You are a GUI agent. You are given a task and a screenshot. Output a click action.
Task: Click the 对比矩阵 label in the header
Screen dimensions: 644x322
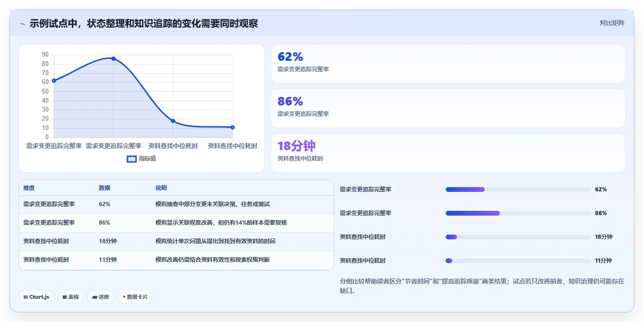point(612,23)
